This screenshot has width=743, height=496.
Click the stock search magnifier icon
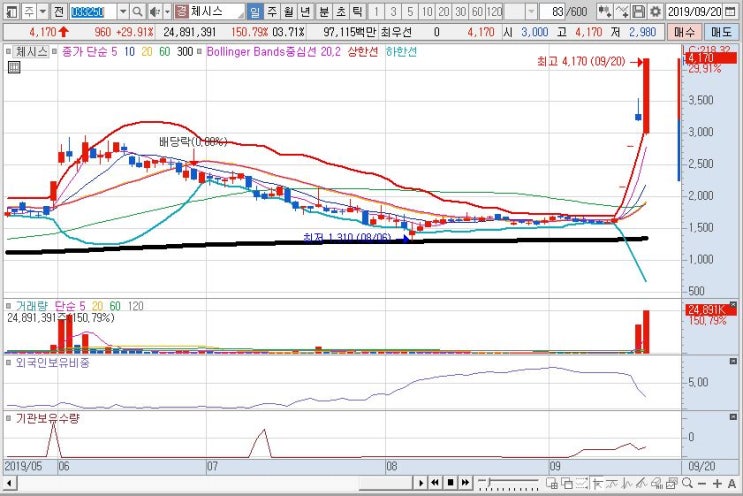click(x=137, y=11)
